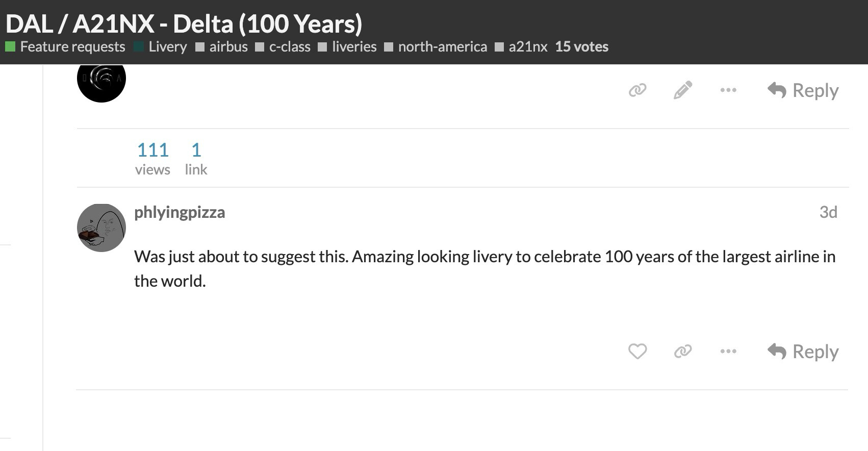Screen dimensions: 868x451
Task: Copy link icon on phlyingpizza's post
Action: (x=683, y=351)
